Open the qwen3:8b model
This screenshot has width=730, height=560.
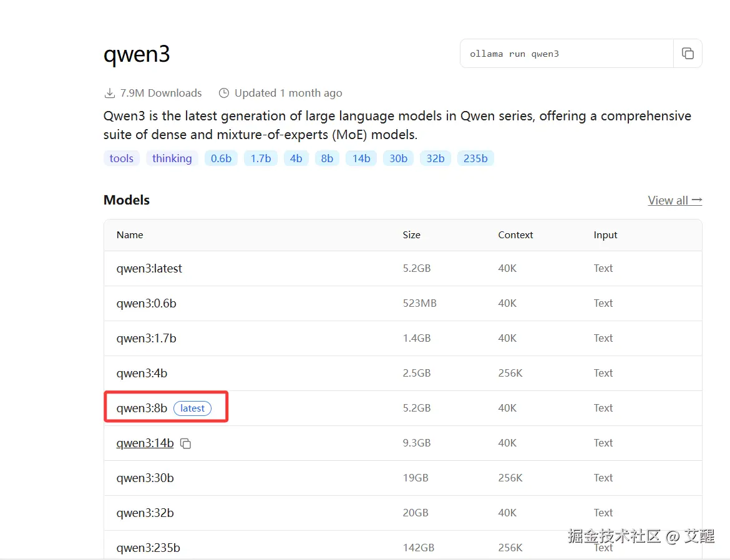click(x=142, y=408)
